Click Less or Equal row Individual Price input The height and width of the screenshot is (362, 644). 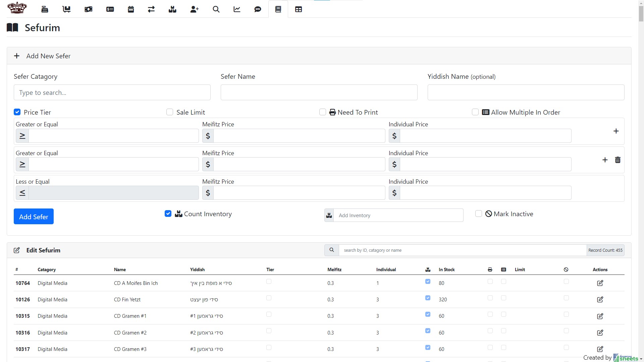(x=486, y=193)
